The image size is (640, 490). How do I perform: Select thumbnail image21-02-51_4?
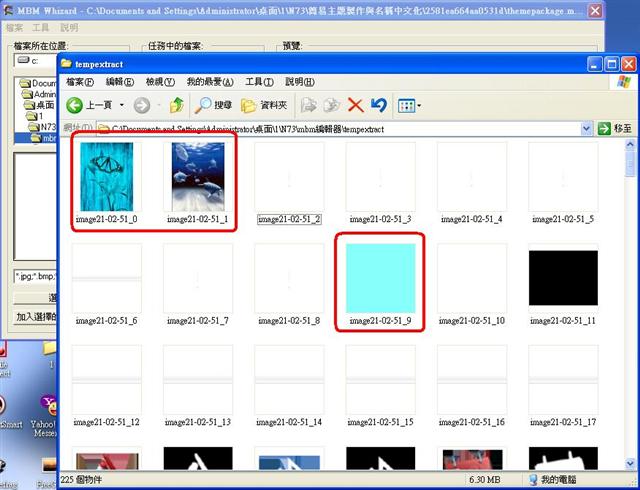[x=472, y=176]
